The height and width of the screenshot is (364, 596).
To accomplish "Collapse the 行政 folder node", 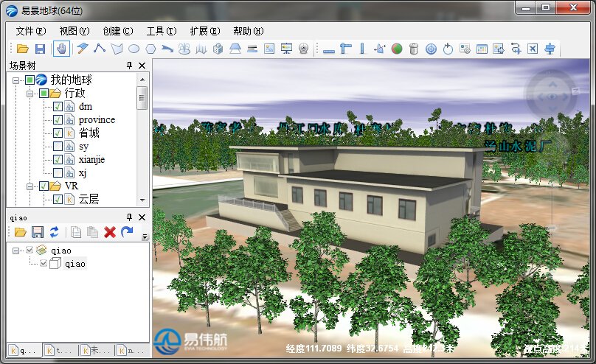I will [x=30, y=94].
